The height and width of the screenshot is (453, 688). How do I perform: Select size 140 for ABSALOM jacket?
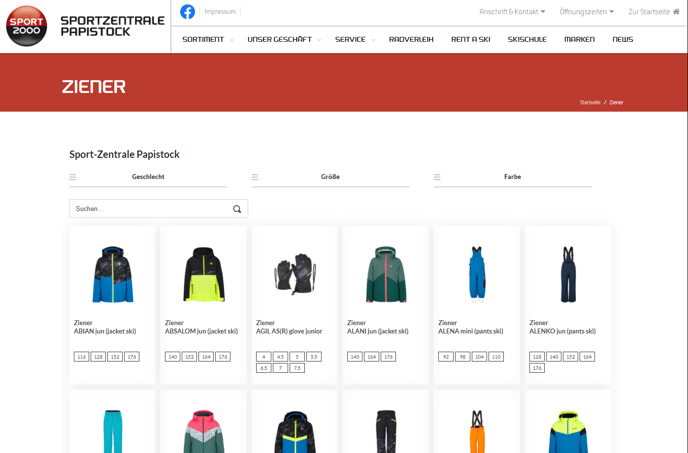tap(173, 357)
